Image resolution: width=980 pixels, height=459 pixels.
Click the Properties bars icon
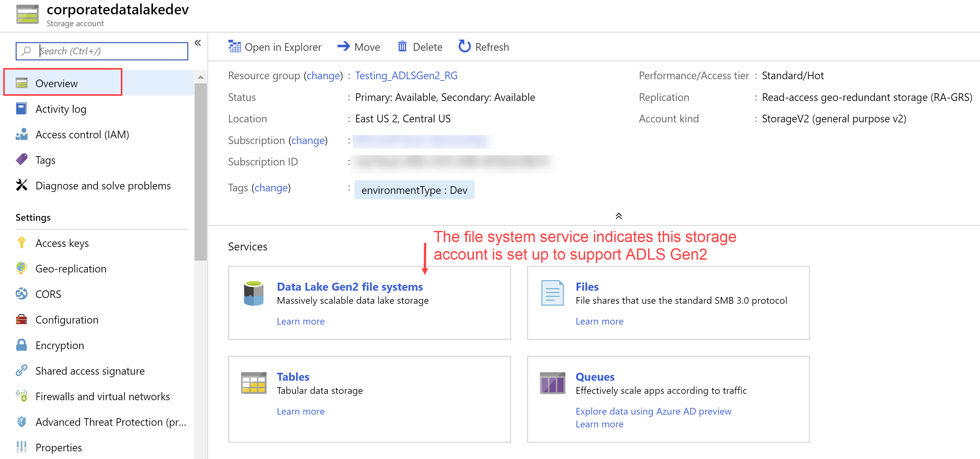coord(22,447)
